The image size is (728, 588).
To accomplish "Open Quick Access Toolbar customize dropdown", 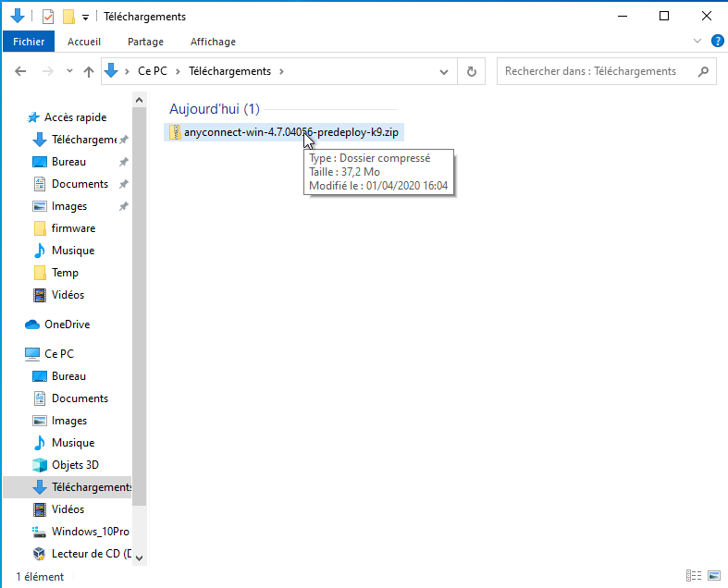I will tap(86, 17).
